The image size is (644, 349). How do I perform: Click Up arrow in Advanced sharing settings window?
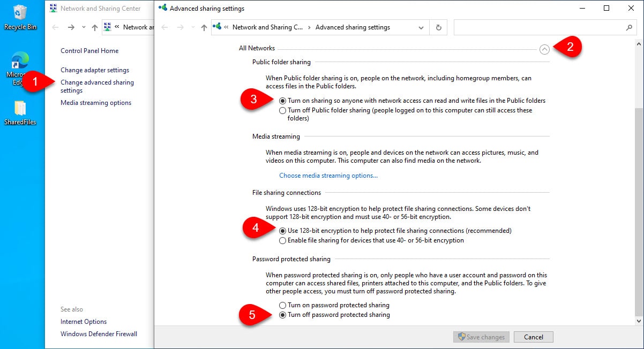[204, 28]
